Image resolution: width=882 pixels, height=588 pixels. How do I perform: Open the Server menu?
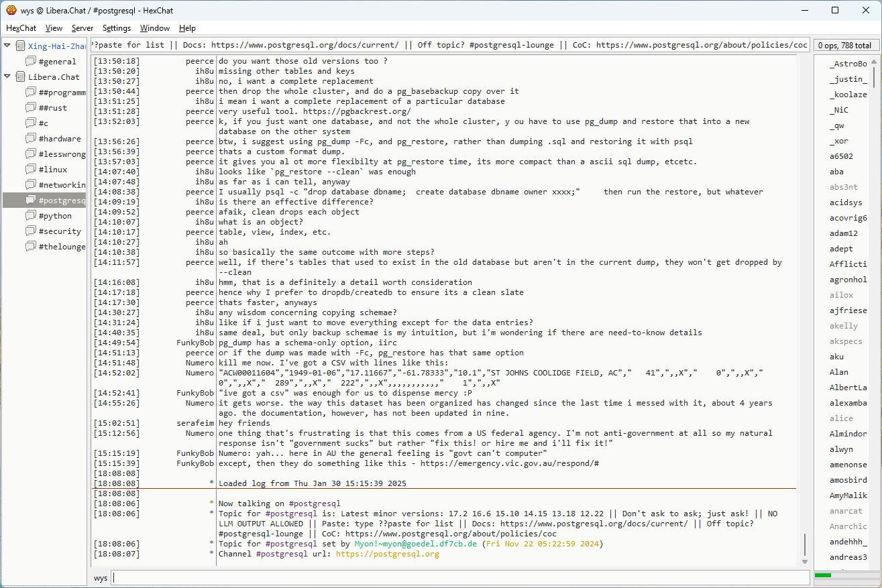click(82, 28)
